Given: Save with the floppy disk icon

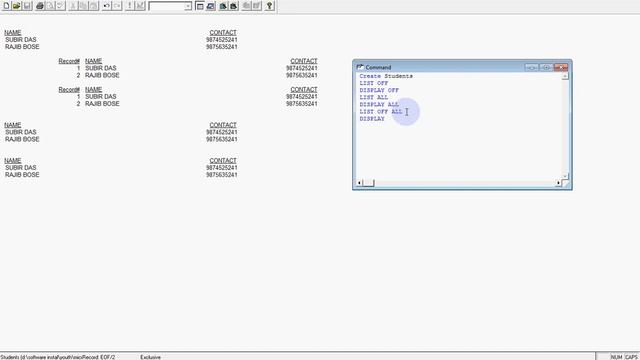Looking at the screenshot, I should tap(27, 6).
